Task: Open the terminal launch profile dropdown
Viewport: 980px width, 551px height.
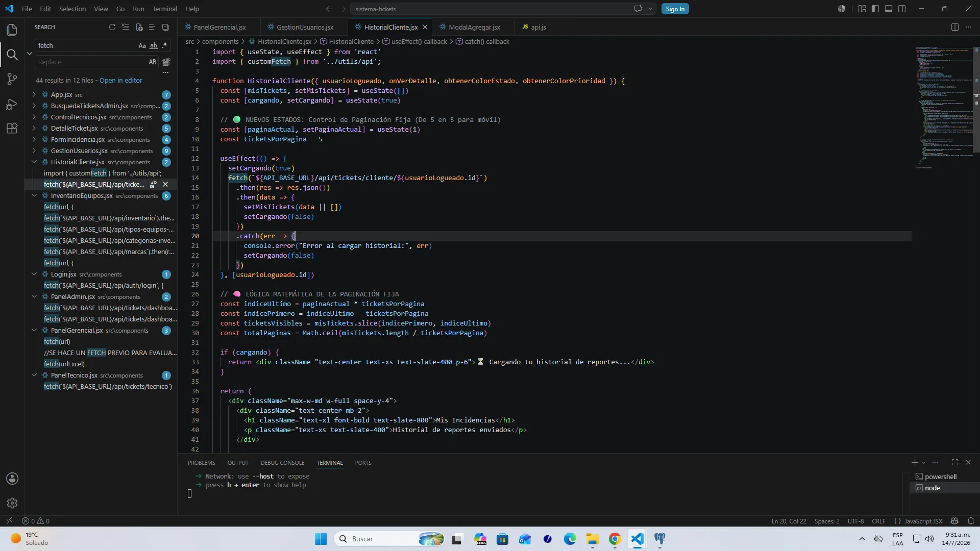Action: 923,463
